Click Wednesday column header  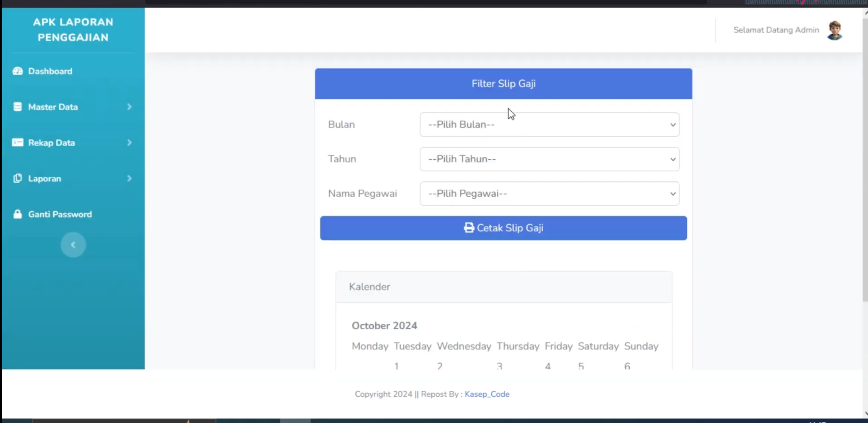464,346
